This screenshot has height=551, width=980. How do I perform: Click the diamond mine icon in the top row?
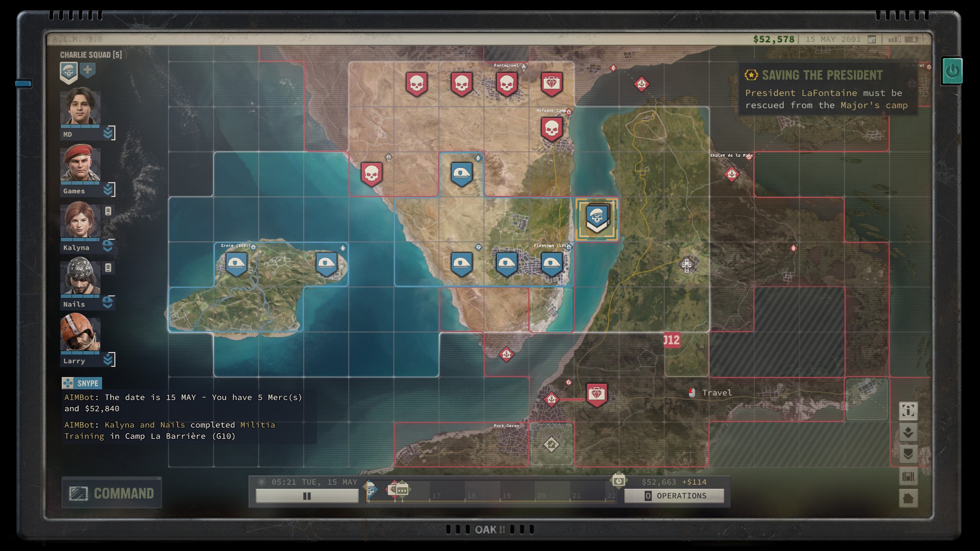[x=552, y=84]
